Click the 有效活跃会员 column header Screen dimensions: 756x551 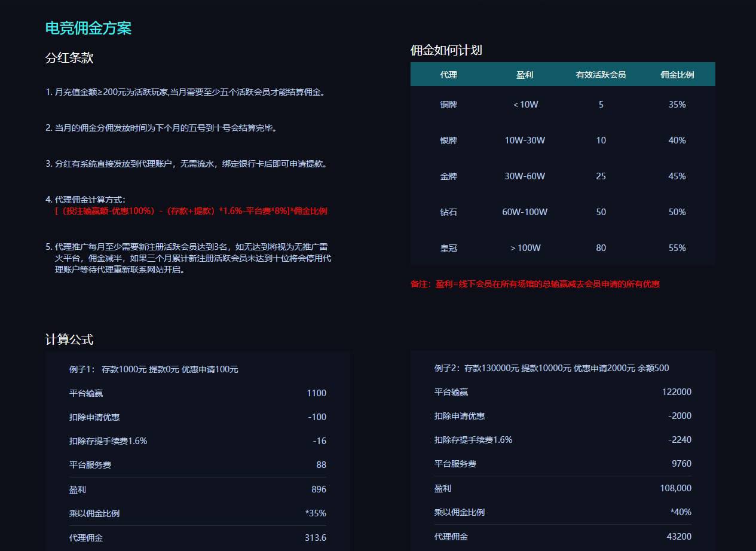click(x=601, y=74)
